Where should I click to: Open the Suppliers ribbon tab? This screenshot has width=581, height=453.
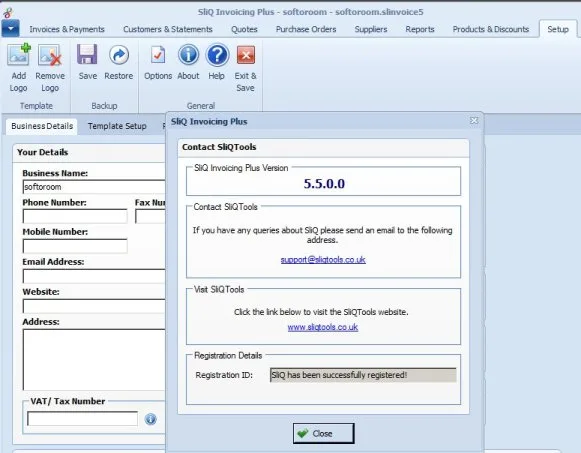point(371,29)
